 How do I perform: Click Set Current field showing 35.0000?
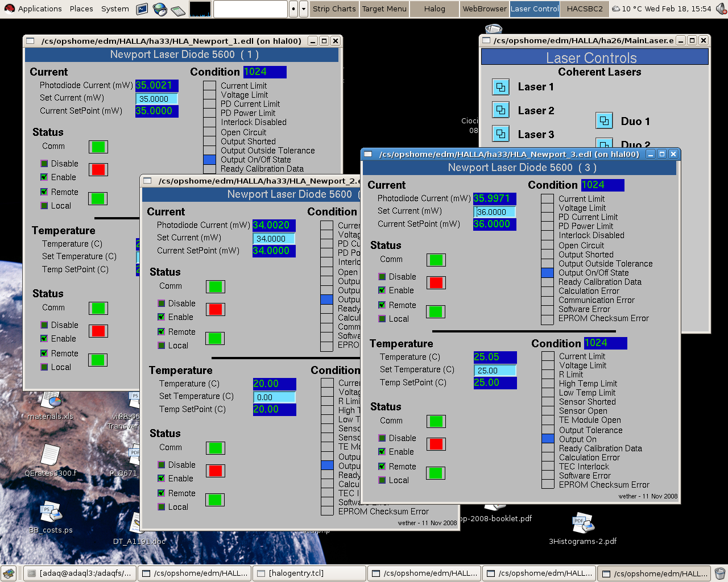pyautogui.click(x=157, y=99)
